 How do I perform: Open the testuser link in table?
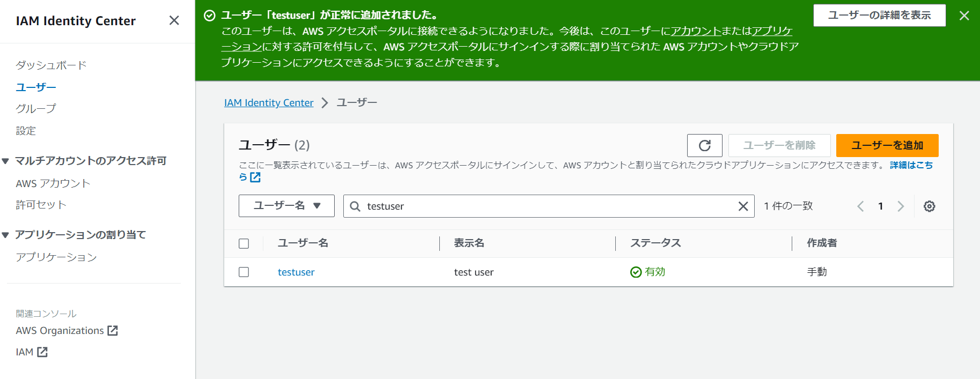click(x=296, y=272)
